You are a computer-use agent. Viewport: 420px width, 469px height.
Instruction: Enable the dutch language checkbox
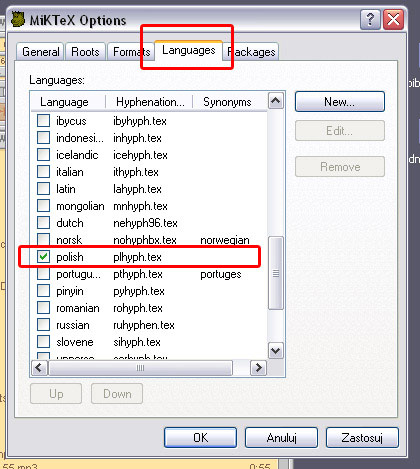coord(43,222)
